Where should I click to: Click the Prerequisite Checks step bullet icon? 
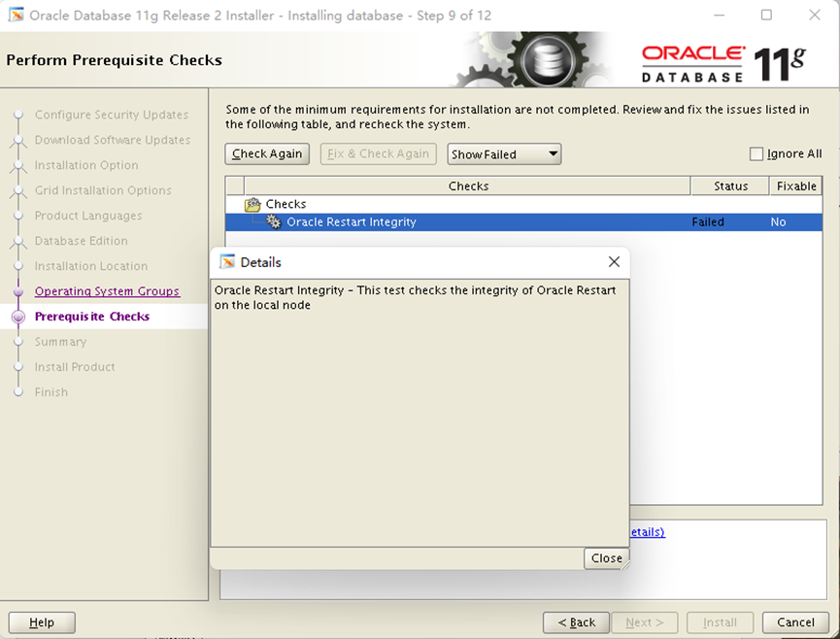(x=18, y=317)
